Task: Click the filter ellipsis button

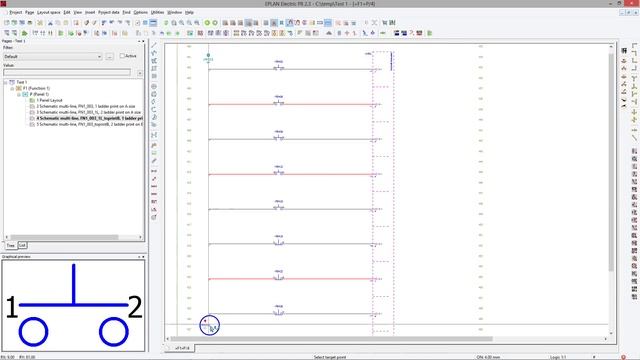Action: [x=109, y=56]
